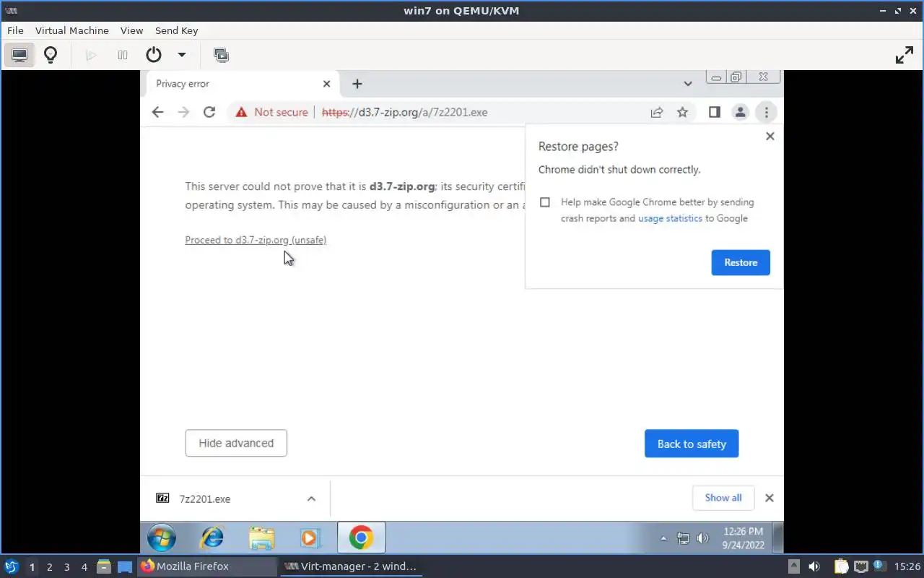Click host volume icon

click(x=814, y=566)
